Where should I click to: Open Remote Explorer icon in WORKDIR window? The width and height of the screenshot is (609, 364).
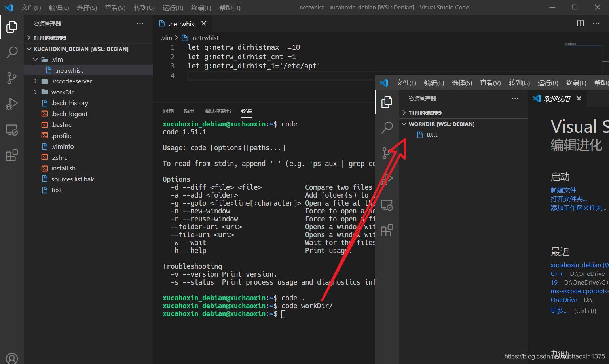coord(387,205)
